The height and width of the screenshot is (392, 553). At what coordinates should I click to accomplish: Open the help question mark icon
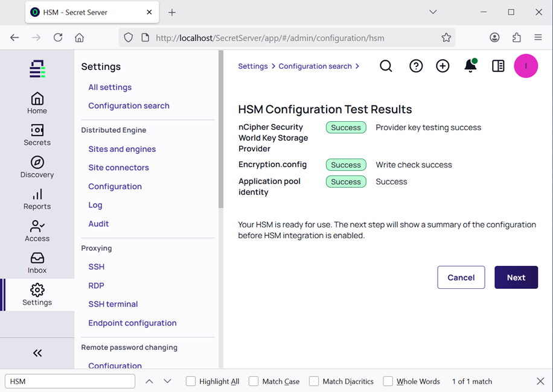[x=416, y=66]
